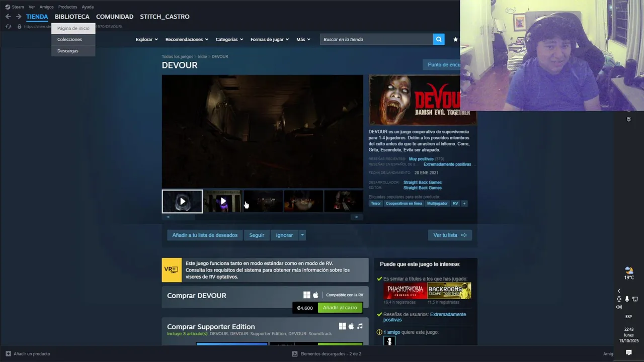
Task: Play the second trailer thumbnail
Action: pos(223,201)
